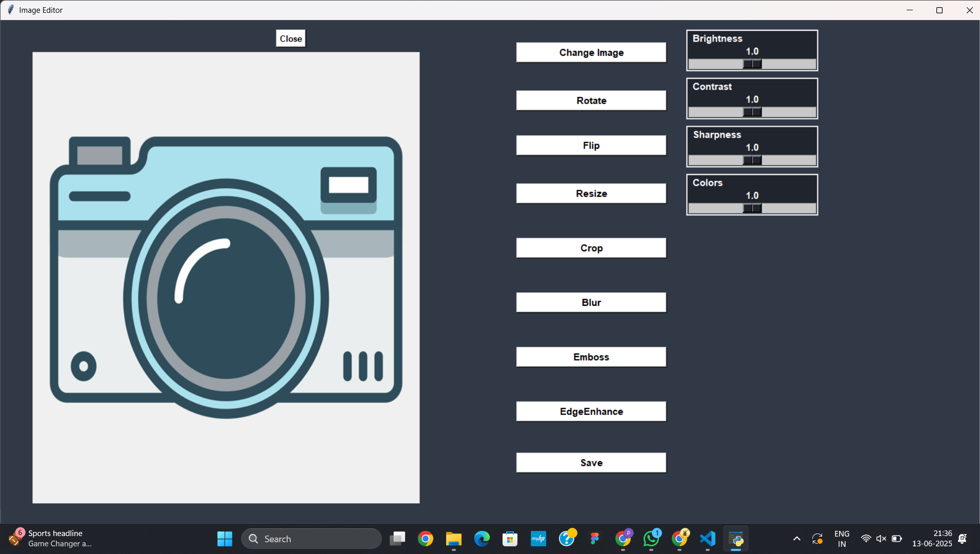Image resolution: width=980 pixels, height=554 pixels.
Task: Open the Wi-Fi network tray icon
Action: click(x=866, y=539)
